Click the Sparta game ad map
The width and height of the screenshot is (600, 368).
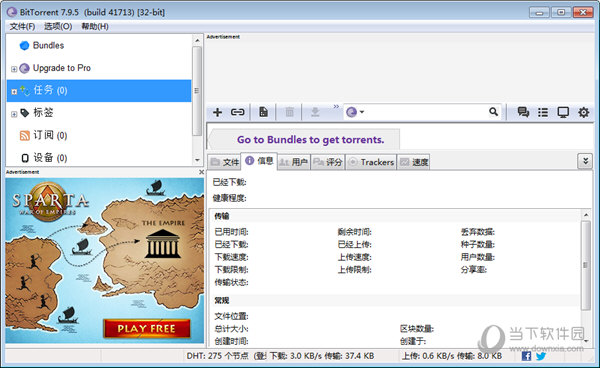(105, 260)
